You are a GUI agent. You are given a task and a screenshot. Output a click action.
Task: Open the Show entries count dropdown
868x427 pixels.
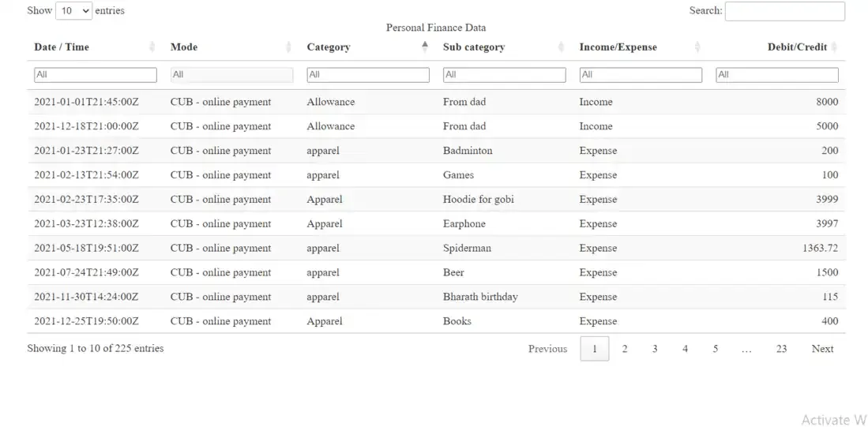pos(73,11)
